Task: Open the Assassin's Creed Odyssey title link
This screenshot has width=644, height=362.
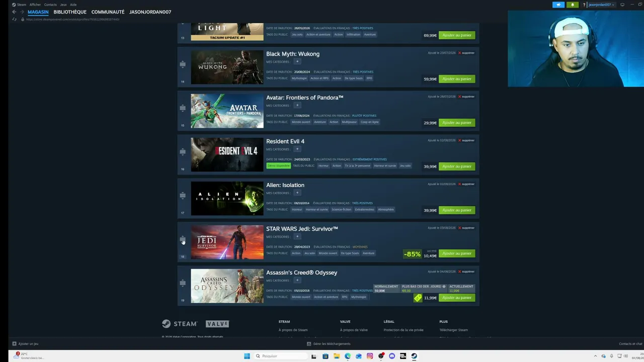Action: click(x=301, y=273)
